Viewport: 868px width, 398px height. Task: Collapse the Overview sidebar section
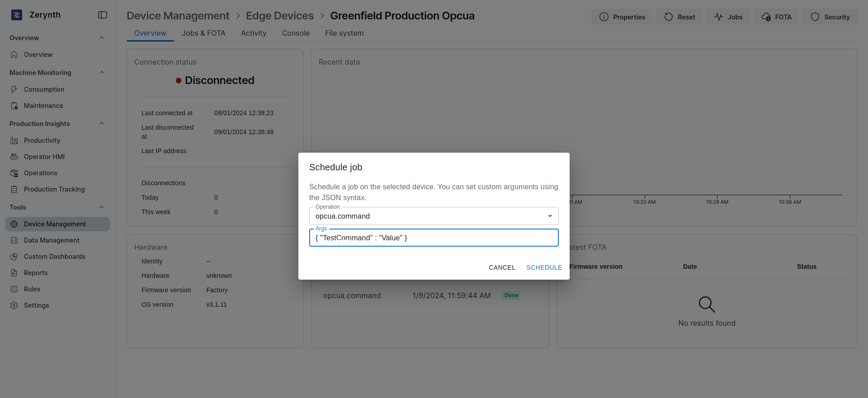[x=102, y=37]
